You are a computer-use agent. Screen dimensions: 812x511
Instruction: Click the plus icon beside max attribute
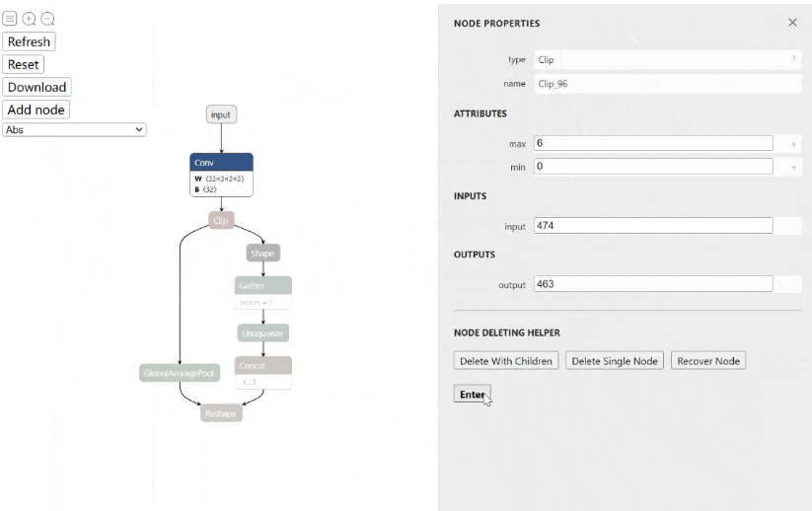click(793, 144)
